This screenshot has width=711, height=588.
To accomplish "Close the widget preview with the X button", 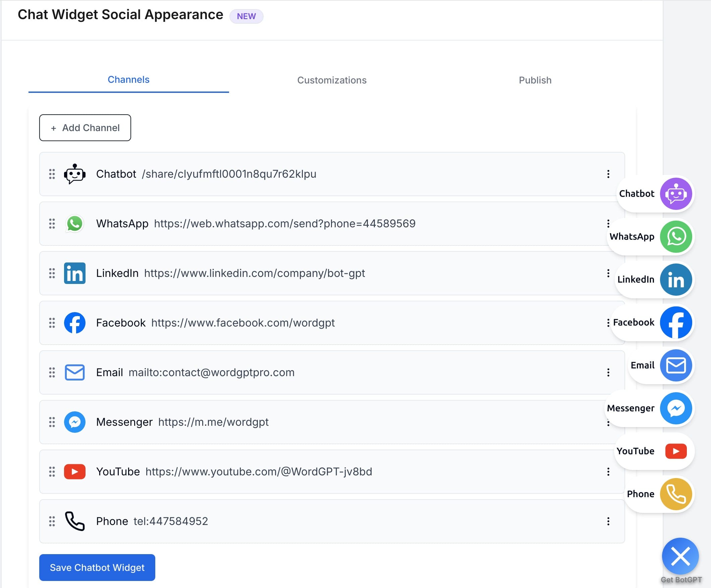I will pos(680,556).
